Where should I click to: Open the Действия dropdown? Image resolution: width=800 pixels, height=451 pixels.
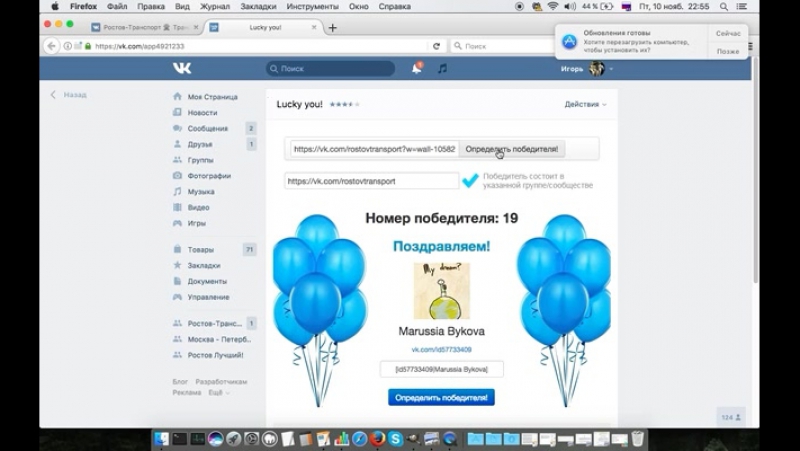click(585, 104)
